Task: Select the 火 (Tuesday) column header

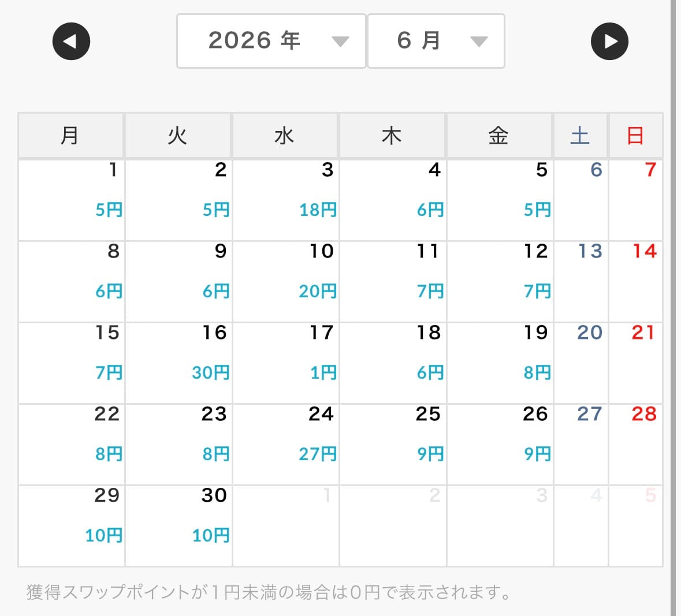Action: [178, 136]
